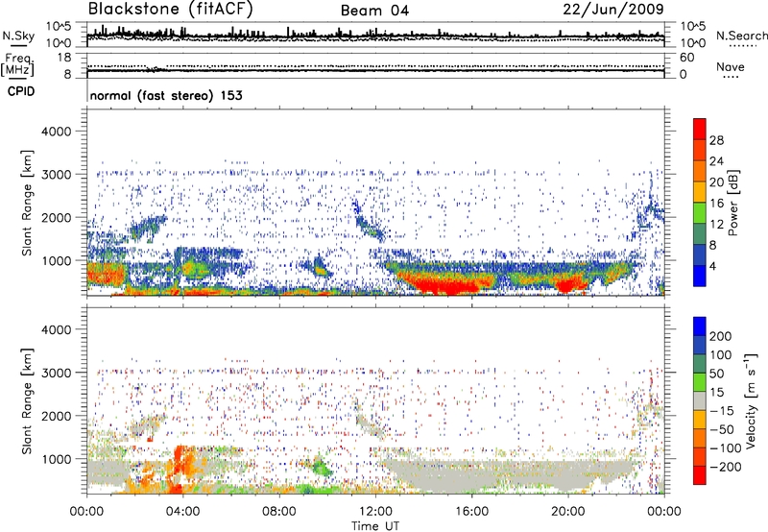Click the 'Velocity [m s-1]' color bar label
768x532 pixels.
click(751, 400)
